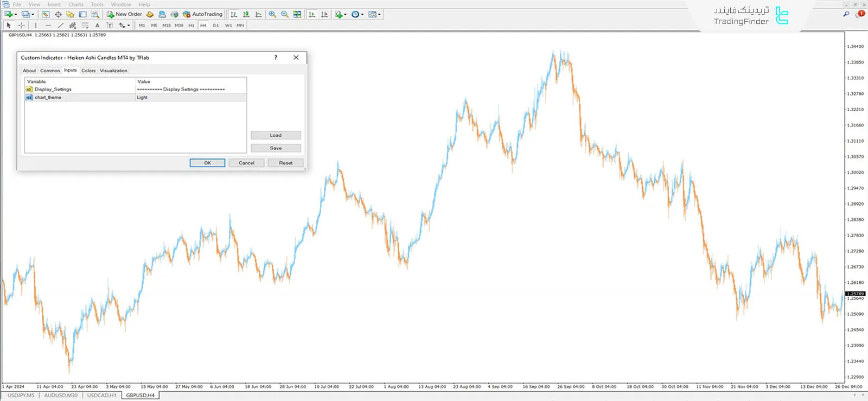Draw a horizontal line with toolbar tool
Screen dimensions: 868x401
pos(48,26)
